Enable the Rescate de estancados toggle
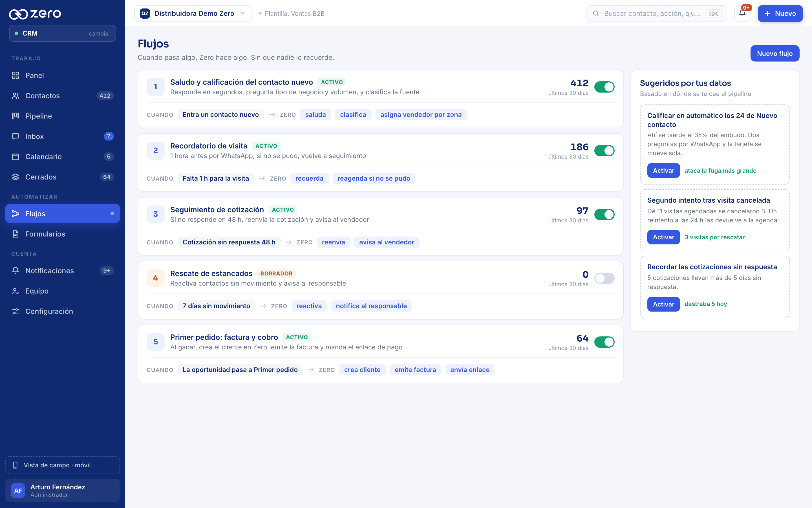The width and height of the screenshot is (812, 508). 604,278
